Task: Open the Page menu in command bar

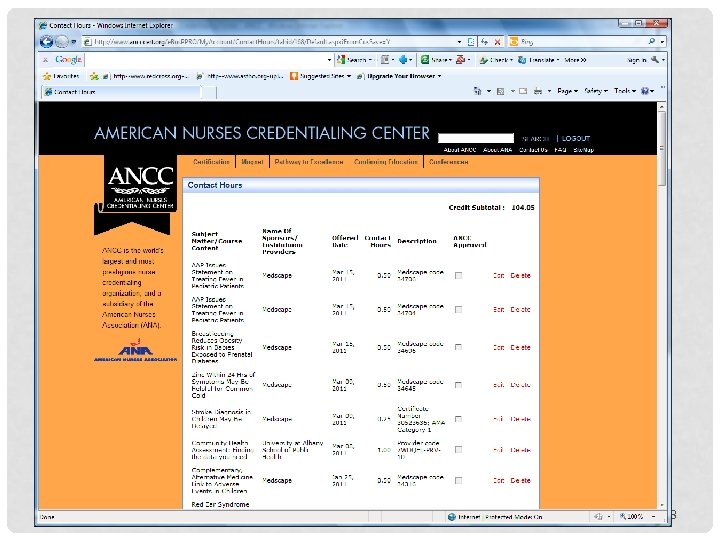Action: pyautogui.click(x=567, y=91)
